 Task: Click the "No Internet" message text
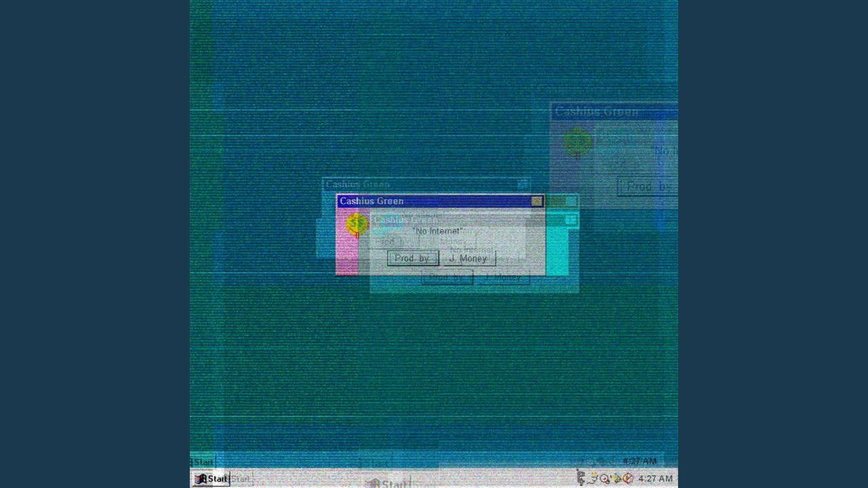438,231
